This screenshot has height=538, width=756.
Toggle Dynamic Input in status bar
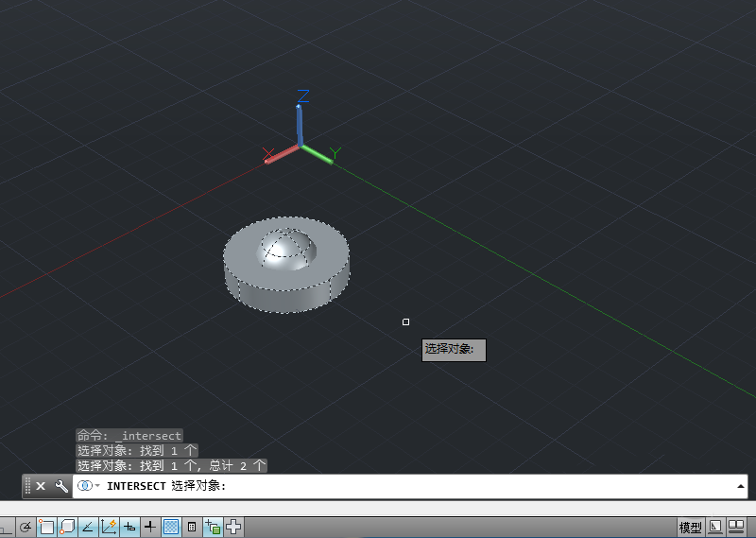pyautogui.click(x=129, y=527)
